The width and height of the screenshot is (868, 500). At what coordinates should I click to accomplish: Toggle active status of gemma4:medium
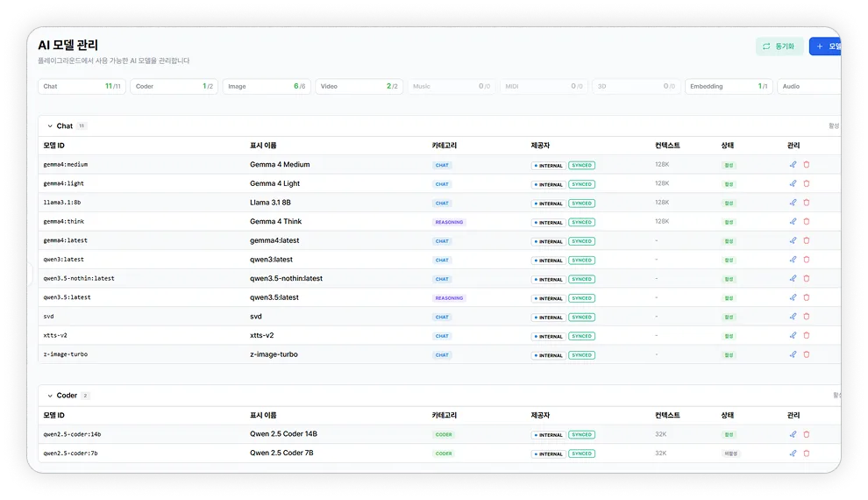[729, 165]
